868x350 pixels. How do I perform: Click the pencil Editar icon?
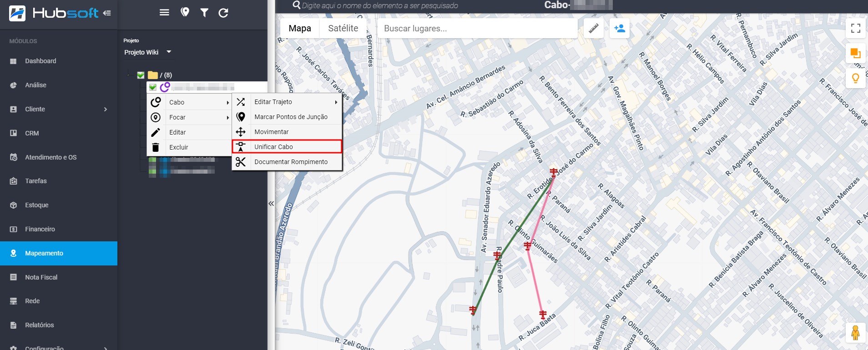[156, 132]
